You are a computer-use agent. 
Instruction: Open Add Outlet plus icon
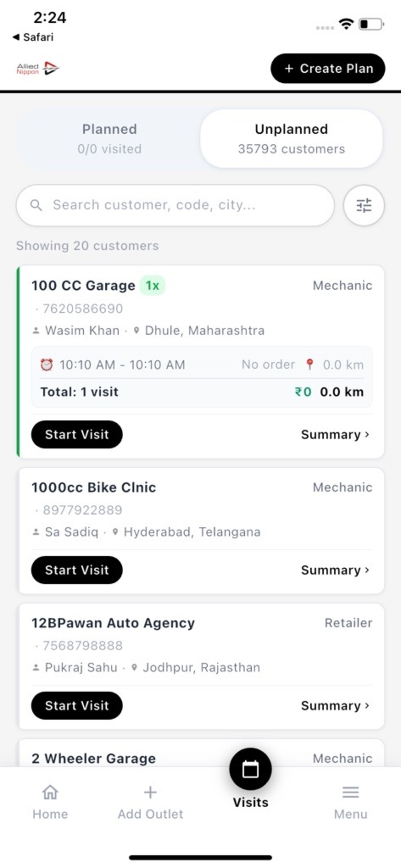pyautogui.click(x=150, y=792)
